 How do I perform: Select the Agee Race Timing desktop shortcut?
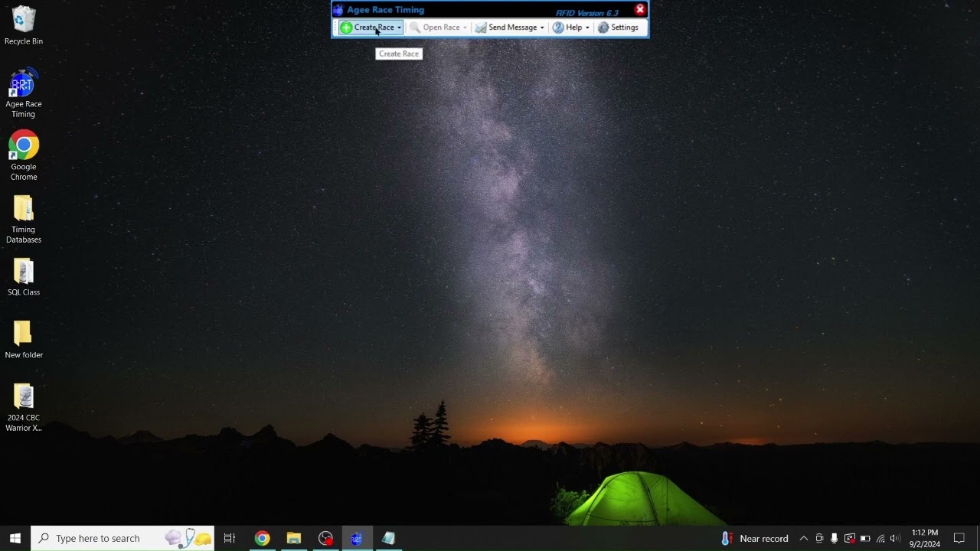tap(24, 93)
